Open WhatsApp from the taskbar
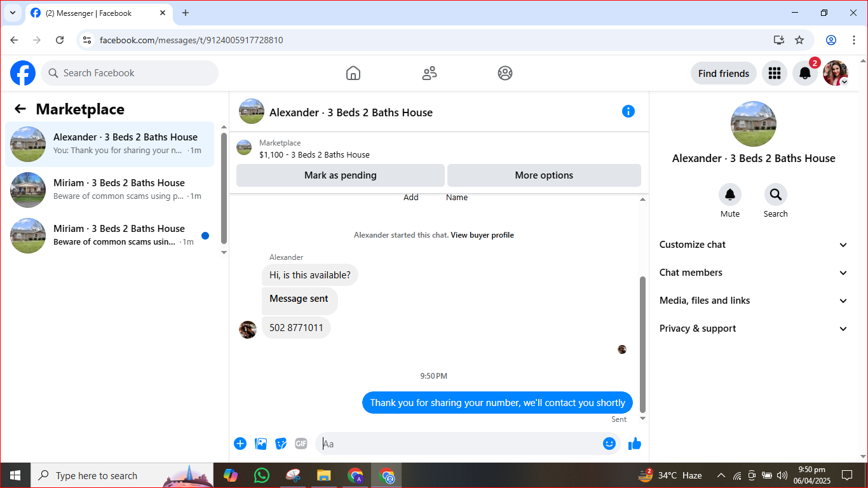The image size is (868, 488). [261, 475]
